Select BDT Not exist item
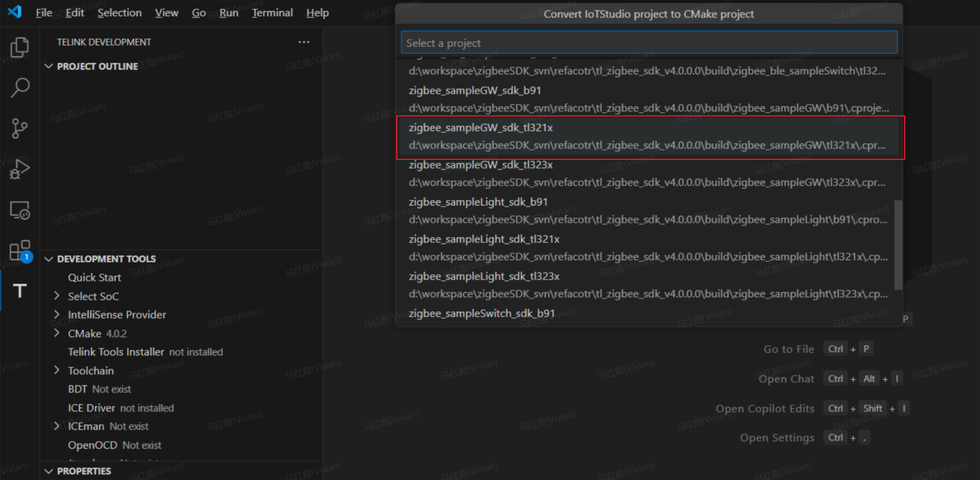This screenshot has height=480, width=980. [x=99, y=389]
